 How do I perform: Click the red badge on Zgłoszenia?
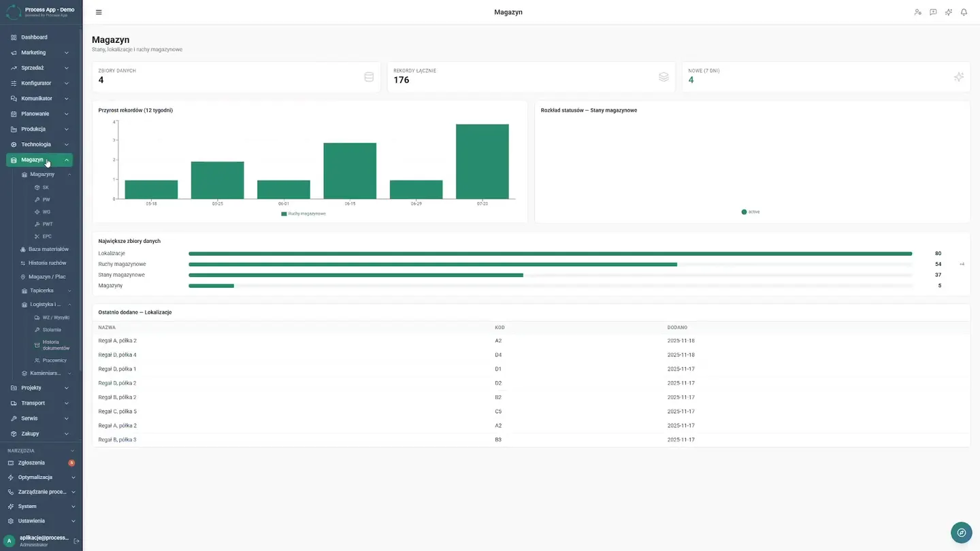pos(71,463)
